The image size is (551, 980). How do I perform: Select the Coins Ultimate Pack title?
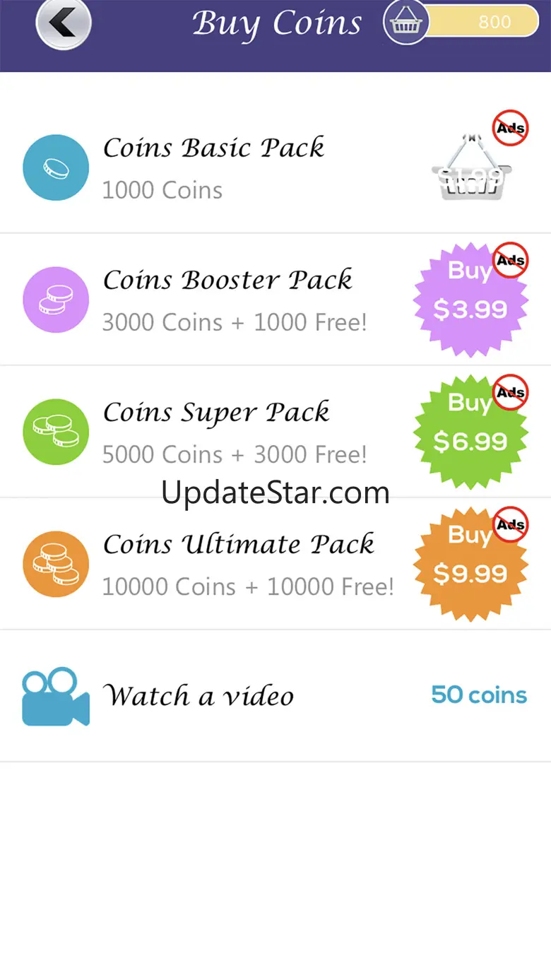click(239, 545)
